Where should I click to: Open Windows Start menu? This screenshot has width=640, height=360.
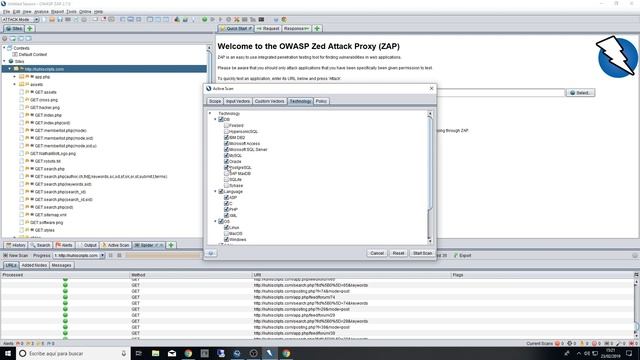(x=8, y=353)
